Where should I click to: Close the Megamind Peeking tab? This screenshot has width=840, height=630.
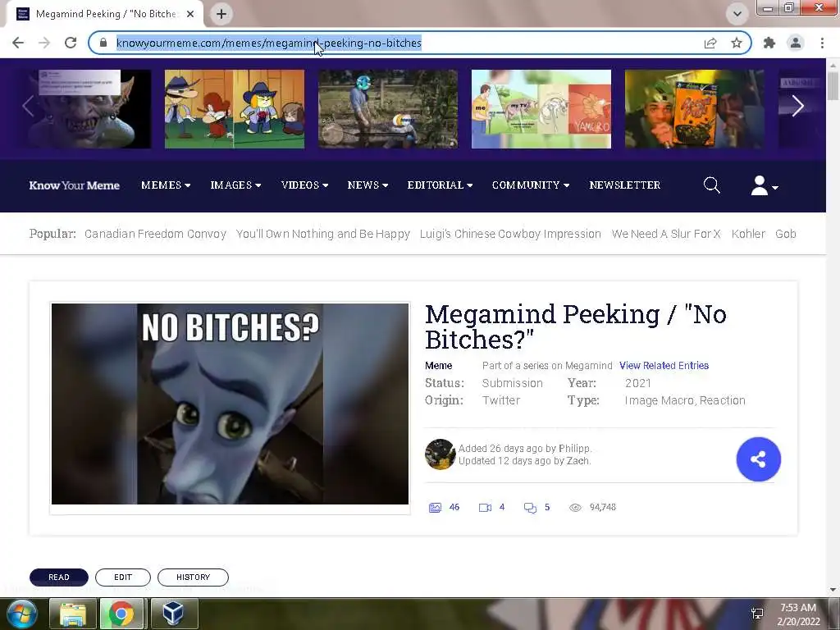(x=190, y=14)
